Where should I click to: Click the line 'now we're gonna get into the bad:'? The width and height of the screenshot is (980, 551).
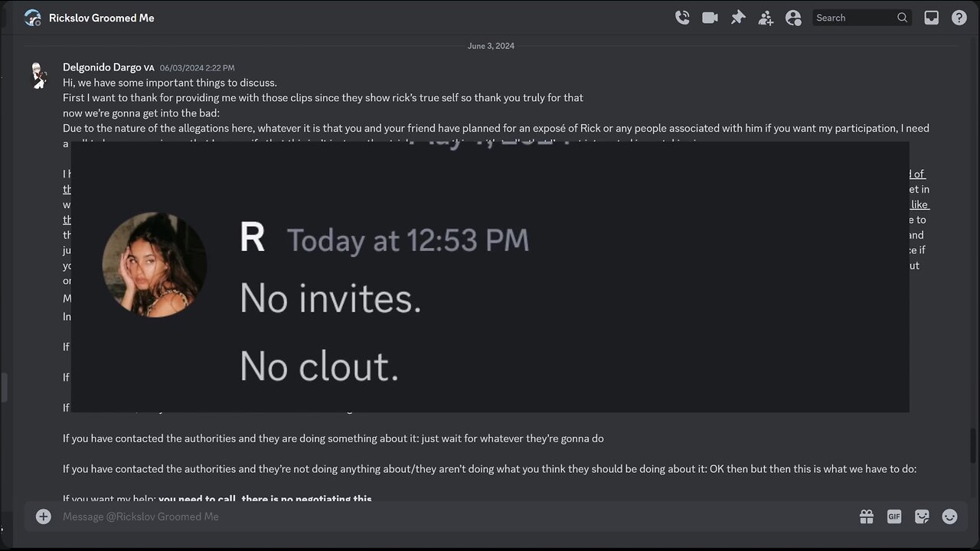[x=141, y=113]
